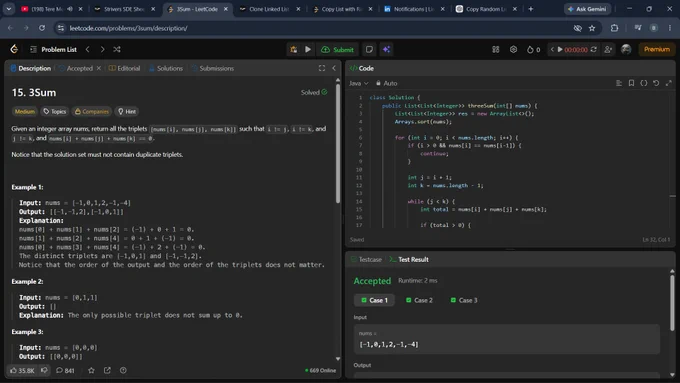Expand the Topics tag
The width and height of the screenshot is (680, 383).
tap(55, 111)
